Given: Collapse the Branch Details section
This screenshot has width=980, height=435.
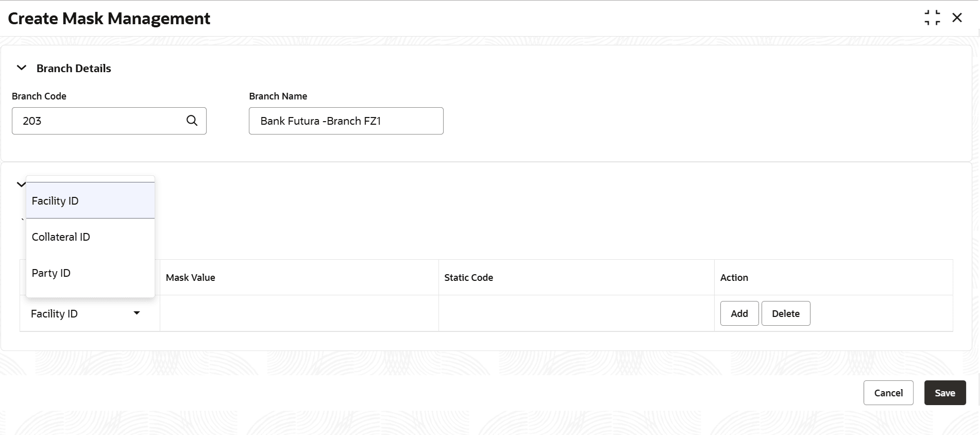Looking at the screenshot, I should (x=22, y=68).
